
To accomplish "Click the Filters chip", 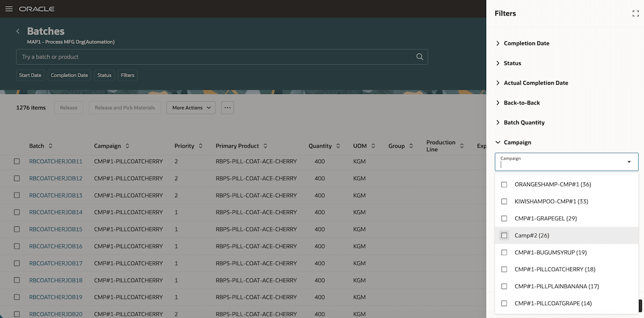I will [128, 76].
